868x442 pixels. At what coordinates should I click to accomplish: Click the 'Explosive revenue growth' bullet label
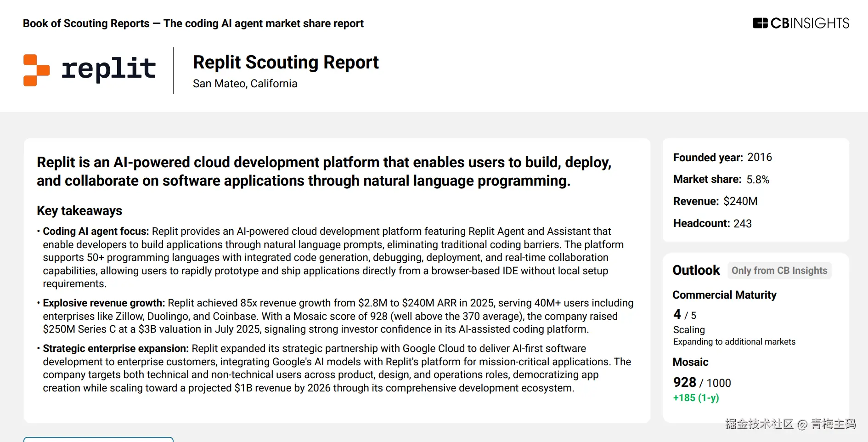(x=103, y=303)
